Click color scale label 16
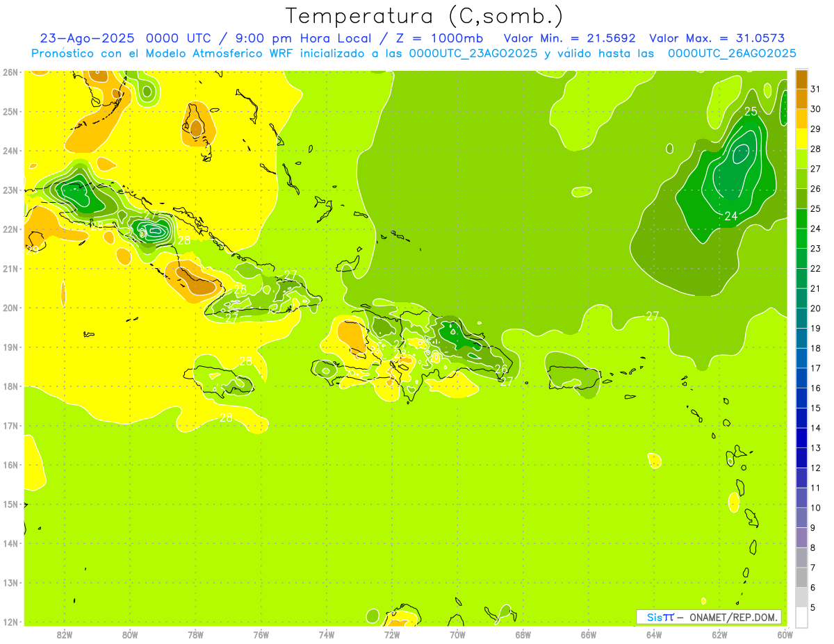Image resolution: width=834 pixels, height=644 pixels. [x=815, y=388]
